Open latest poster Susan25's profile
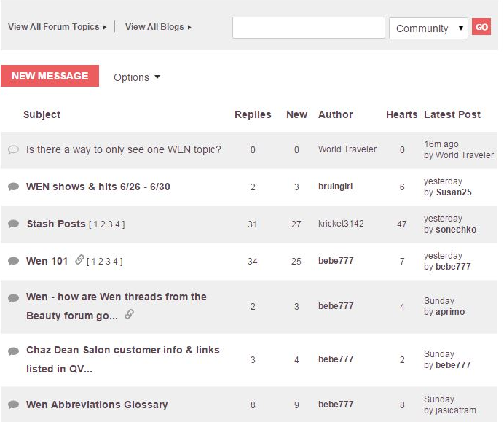504x422 pixels. click(x=453, y=192)
